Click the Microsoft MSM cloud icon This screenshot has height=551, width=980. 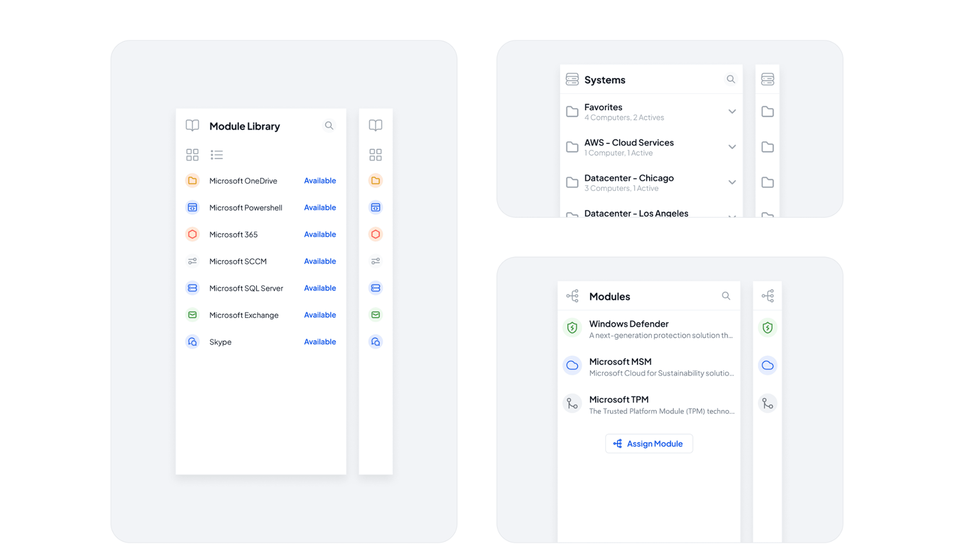pyautogui.click(x=572, y=366)
